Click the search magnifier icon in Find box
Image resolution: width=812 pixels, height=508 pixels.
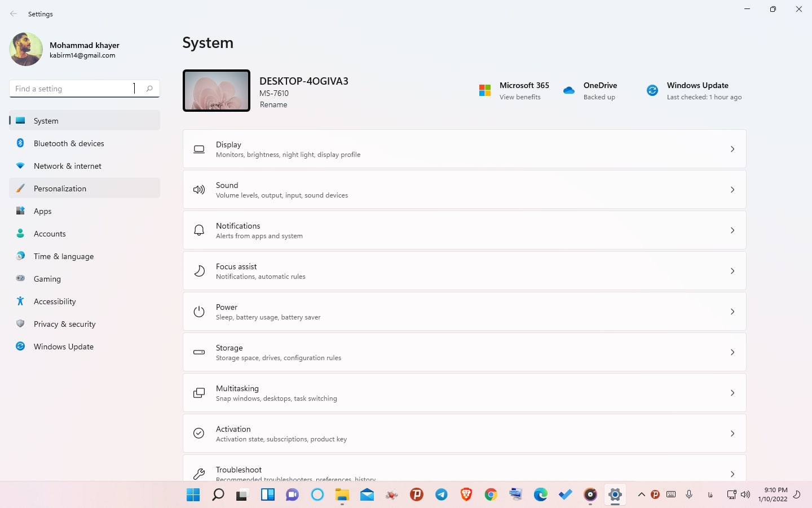point(149,89)
